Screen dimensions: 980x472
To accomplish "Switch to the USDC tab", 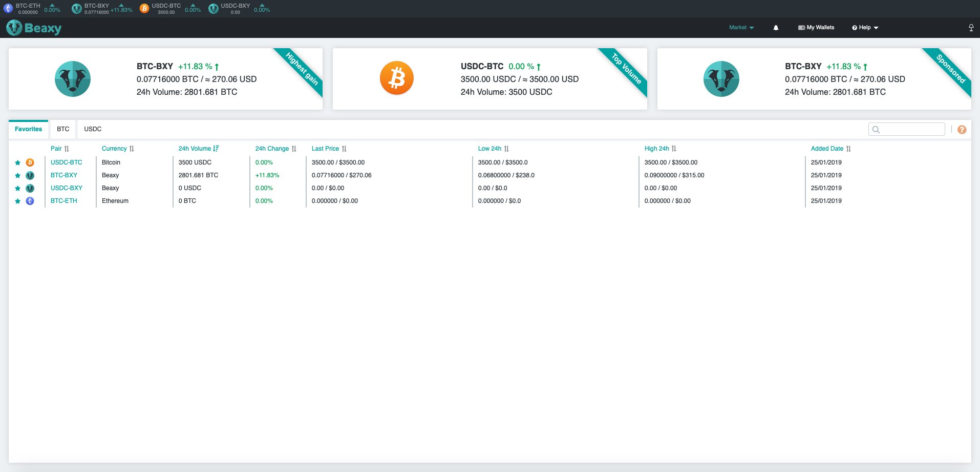I will [x=93, y=129].
